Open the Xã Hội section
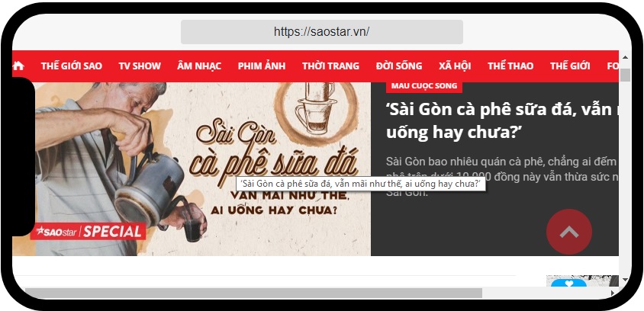644x311 pixels. tap(455, 66)
